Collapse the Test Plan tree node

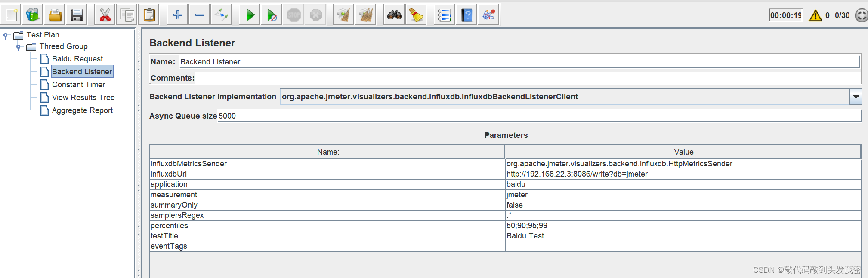coord(6,36)
